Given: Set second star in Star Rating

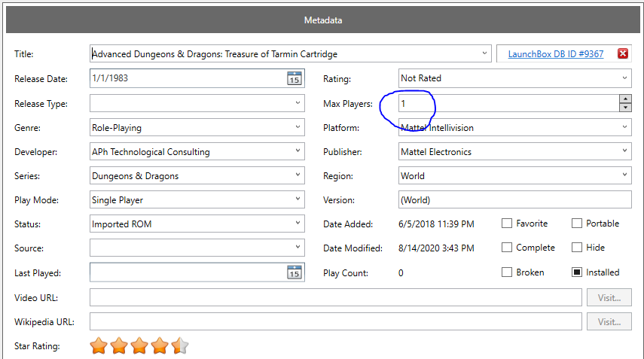Looking at the screenshot, I should pos(119,346).
